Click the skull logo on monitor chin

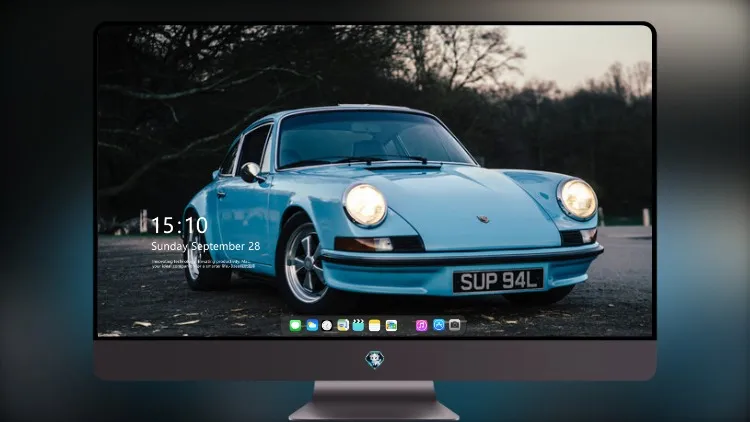375,359
